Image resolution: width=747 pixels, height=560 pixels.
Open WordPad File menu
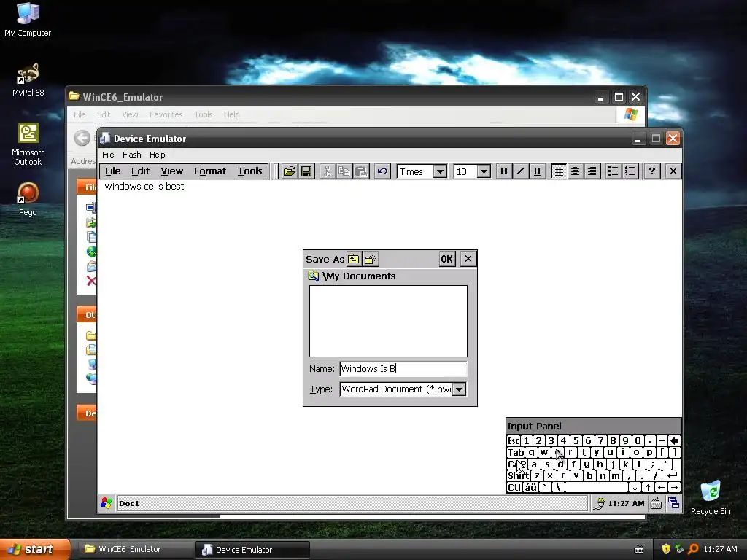(113, 171)
